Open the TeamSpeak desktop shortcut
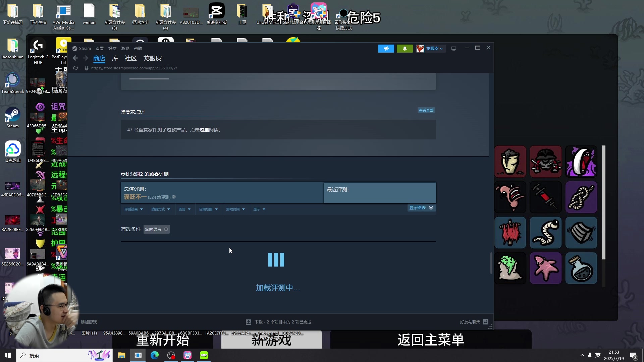 [12, 83]
